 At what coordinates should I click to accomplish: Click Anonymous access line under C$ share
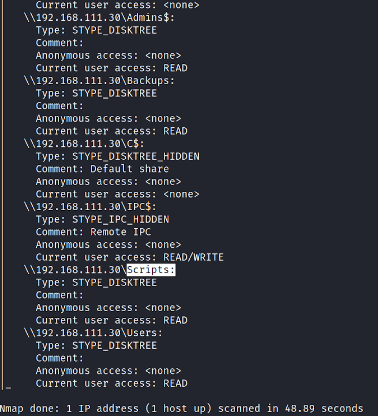pos(108,182)
